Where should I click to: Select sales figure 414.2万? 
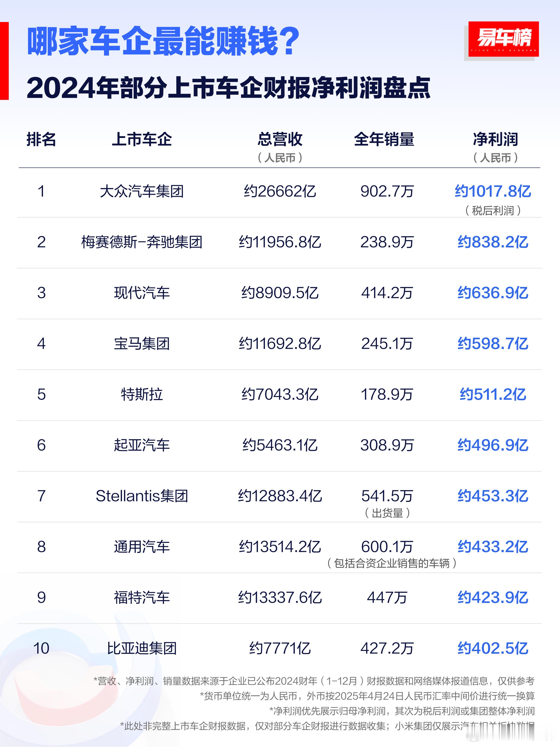tap(387, 293)
